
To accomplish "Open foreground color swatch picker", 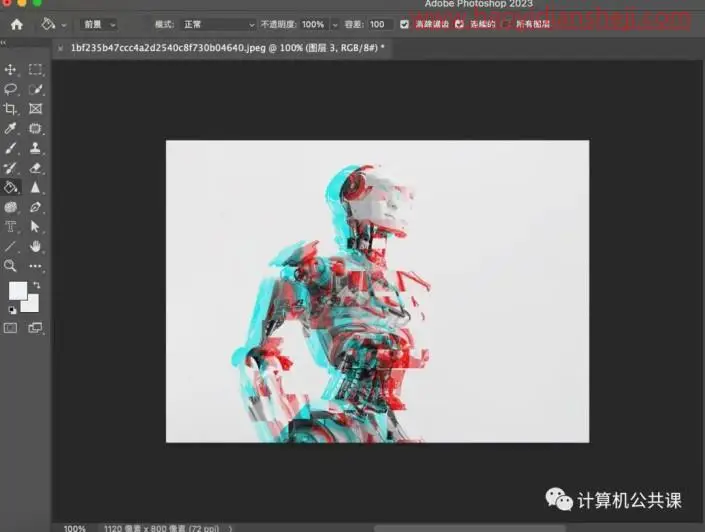I will [17, 290].
